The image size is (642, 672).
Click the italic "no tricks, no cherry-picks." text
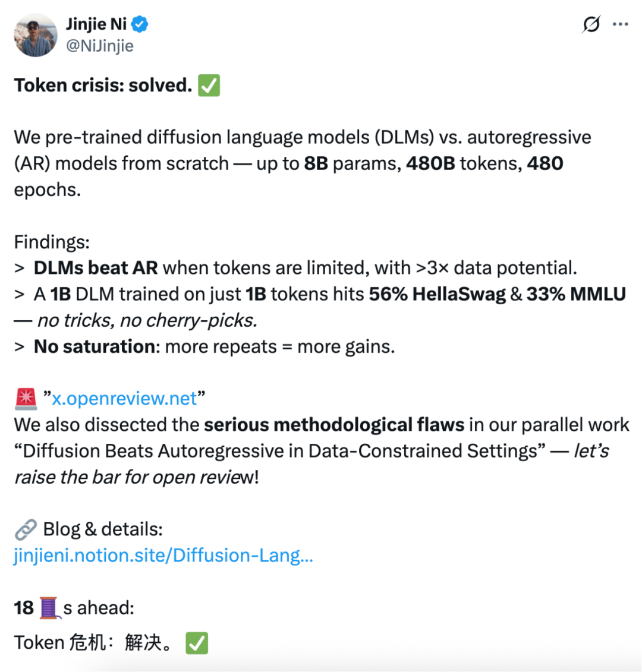pyautogui.click(x=147, y=320)
